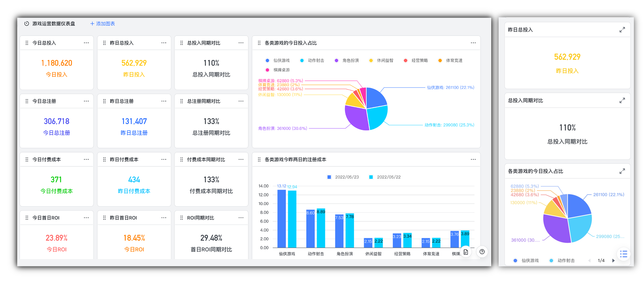This screenshot has height=284, width=644.
Task: Click the document icon floating button
Action: tap(466, 252)
